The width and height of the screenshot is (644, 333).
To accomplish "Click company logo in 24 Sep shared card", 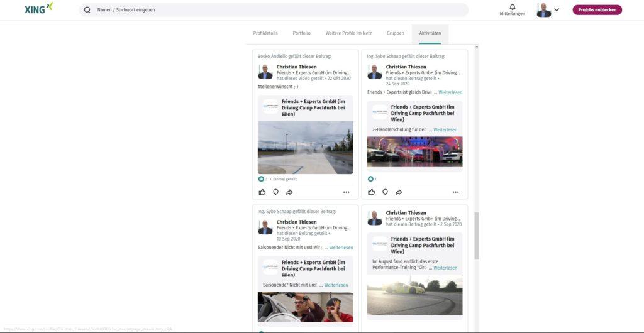I will (x=380, y=112).
